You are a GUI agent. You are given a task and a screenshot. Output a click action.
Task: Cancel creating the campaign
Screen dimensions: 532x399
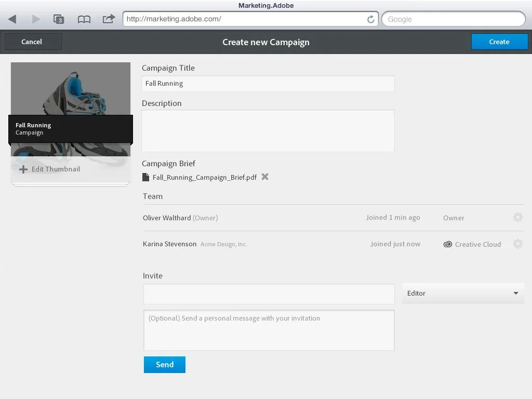[x=33, y=42]
